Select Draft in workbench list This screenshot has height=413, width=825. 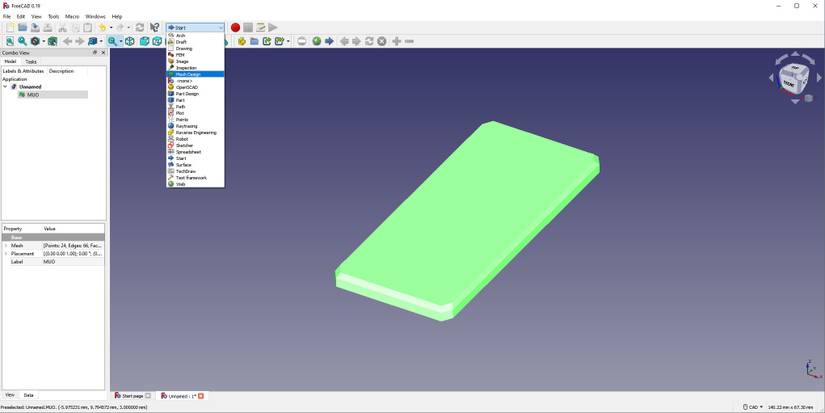coord(195,42)
